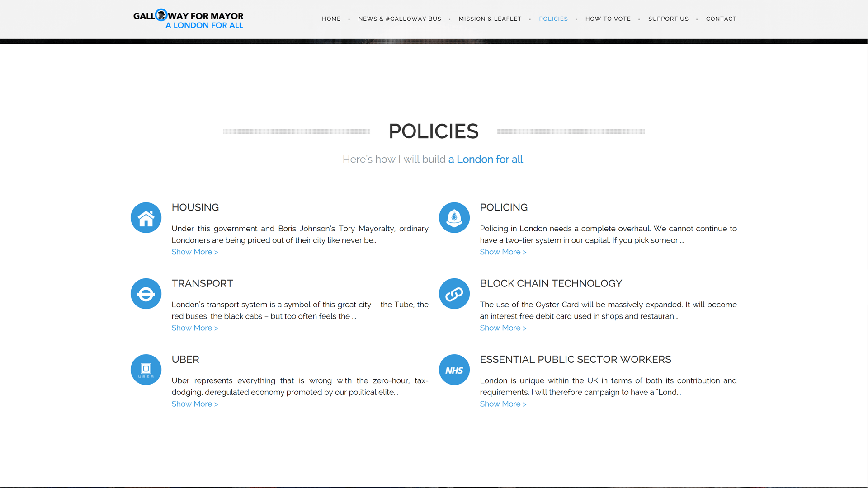Expand Transport policy with Show More

(194, 328)
